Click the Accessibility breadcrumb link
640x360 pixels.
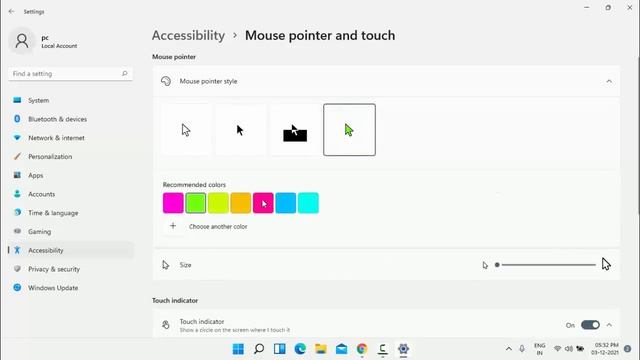(188, 36)
